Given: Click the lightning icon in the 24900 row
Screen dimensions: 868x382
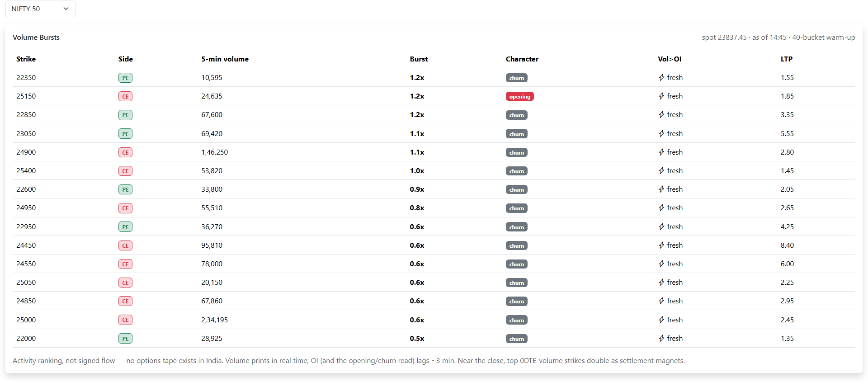Looking at the screenshot, I should [661, 152].
